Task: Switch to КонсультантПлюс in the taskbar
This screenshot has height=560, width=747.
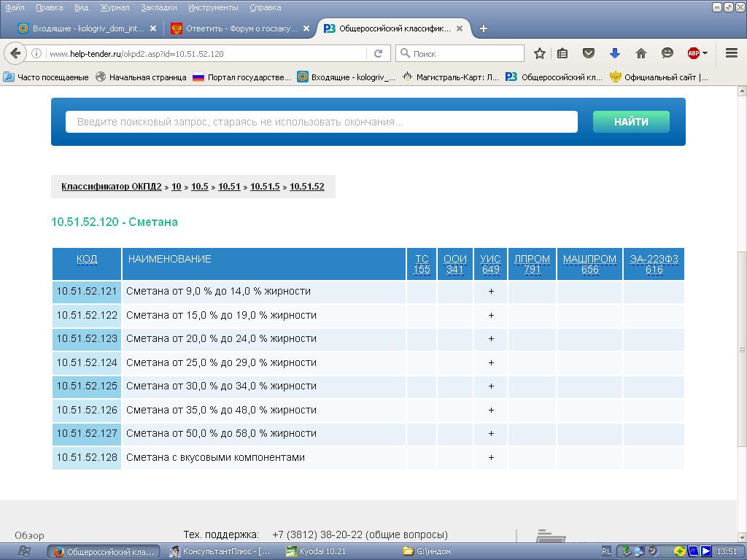Action: point(220,551)
